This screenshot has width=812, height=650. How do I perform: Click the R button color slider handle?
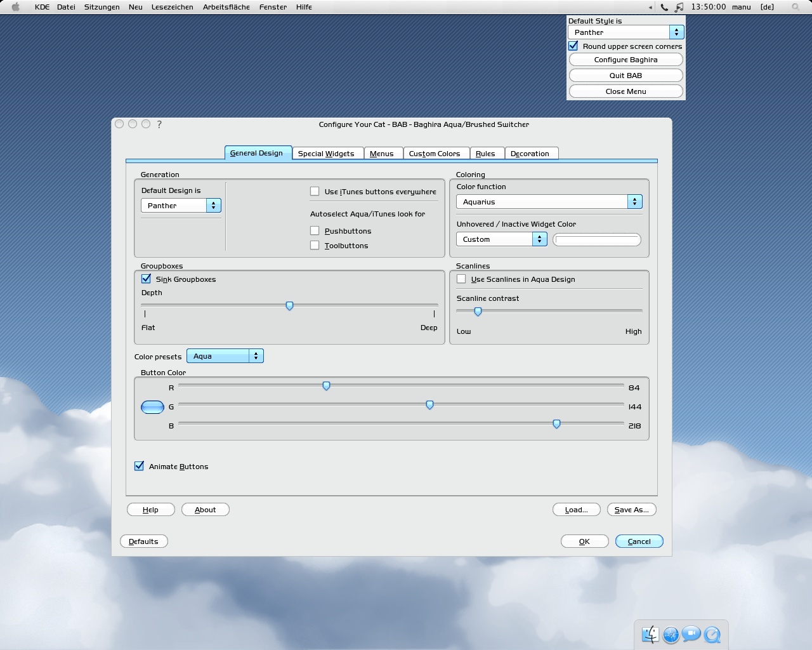pos(326,386)
